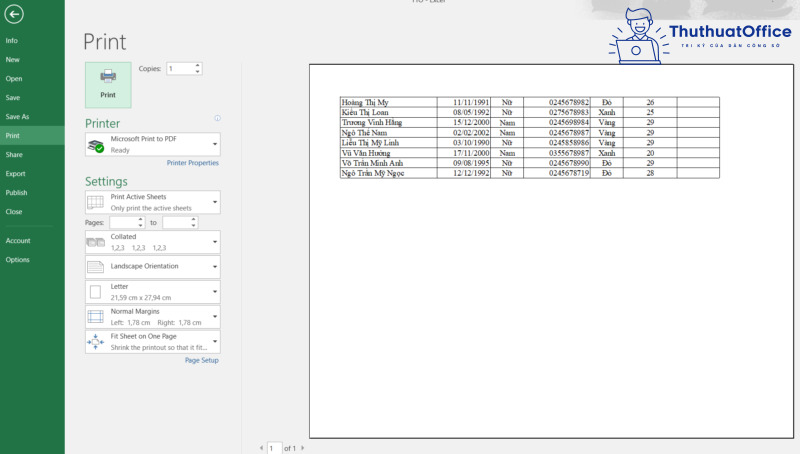Click the current page number field
Viewport: 800px width, 454px height.
point(274,448)
